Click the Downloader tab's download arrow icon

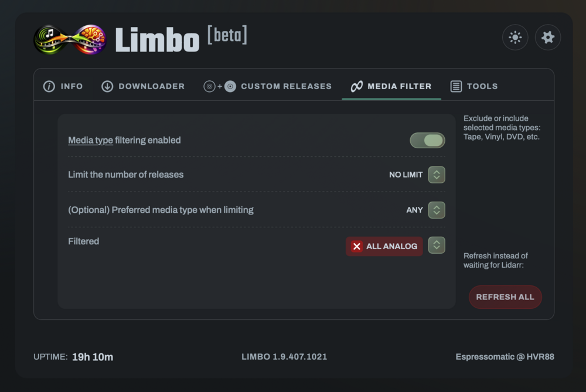[x=107, y=86]
